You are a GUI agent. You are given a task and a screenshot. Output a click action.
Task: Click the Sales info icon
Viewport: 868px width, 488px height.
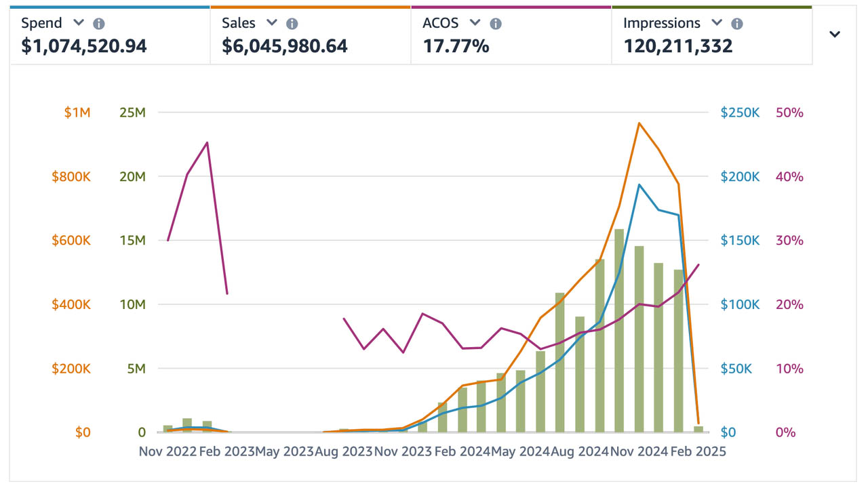(292, 22)
